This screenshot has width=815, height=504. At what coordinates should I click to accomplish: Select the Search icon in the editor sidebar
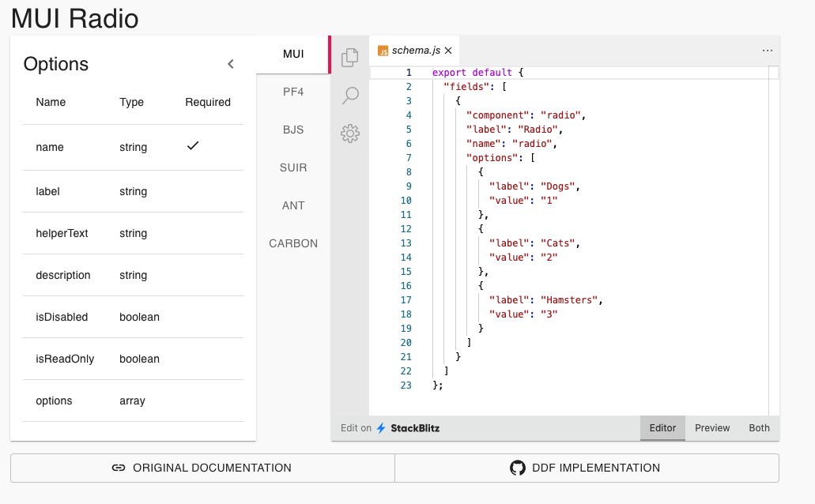[349, 95]
